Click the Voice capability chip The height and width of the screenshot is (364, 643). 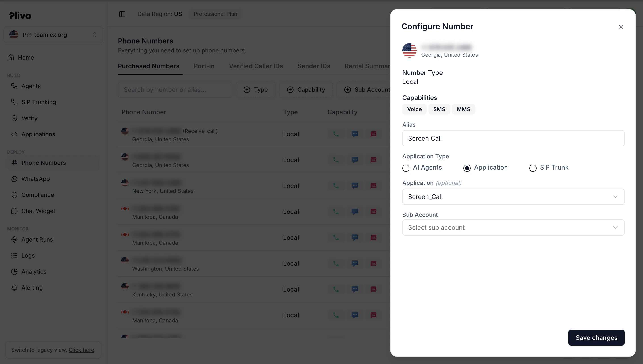click(414, 109)
